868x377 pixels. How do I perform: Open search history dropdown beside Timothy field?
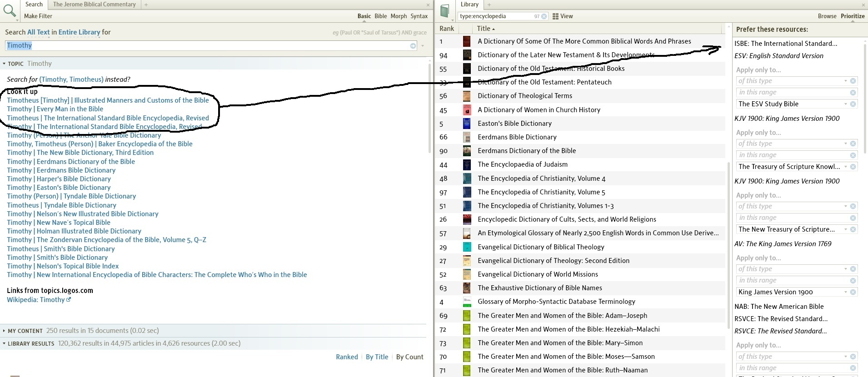pyautogui.click(x=423, y=46)
